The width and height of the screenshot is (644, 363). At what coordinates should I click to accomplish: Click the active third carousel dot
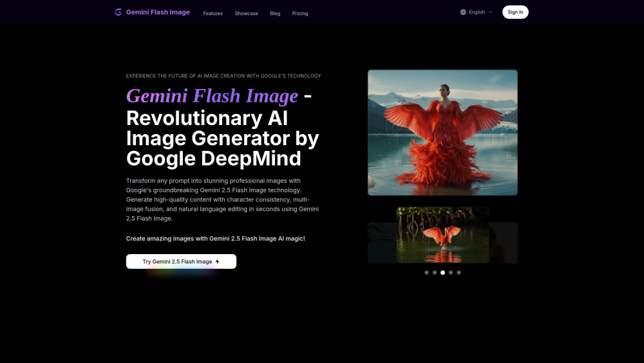[x=442, y=273]
